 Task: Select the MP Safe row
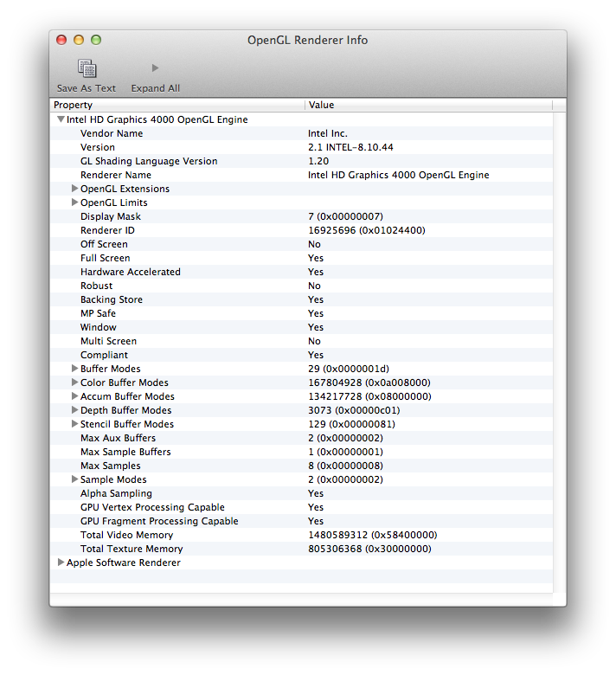301,313
